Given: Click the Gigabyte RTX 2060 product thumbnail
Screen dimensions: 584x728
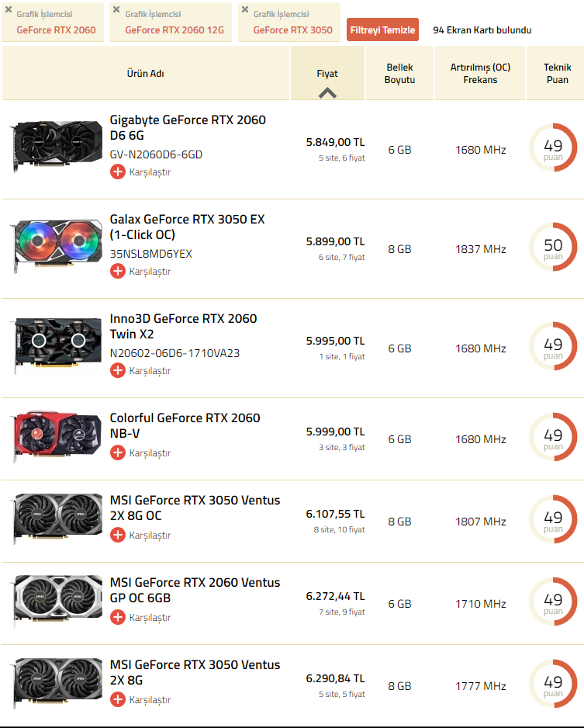Looking at the screenshot, I should [x=57, y=145].
